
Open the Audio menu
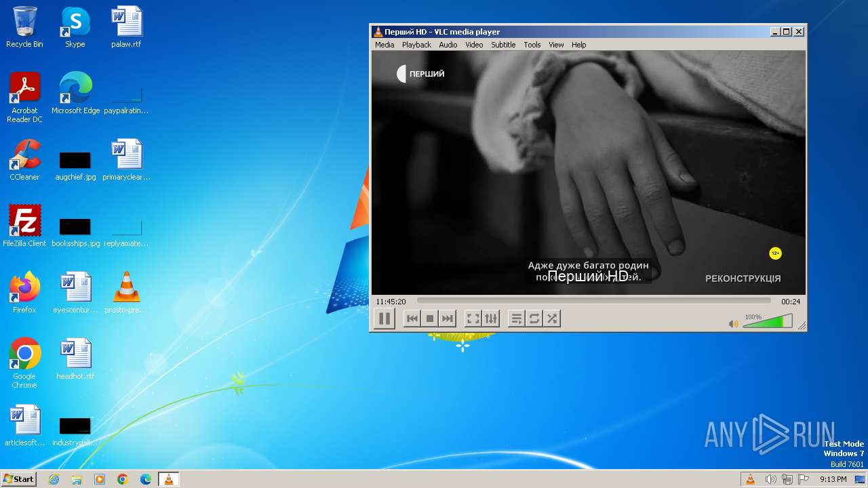[448, 45]
